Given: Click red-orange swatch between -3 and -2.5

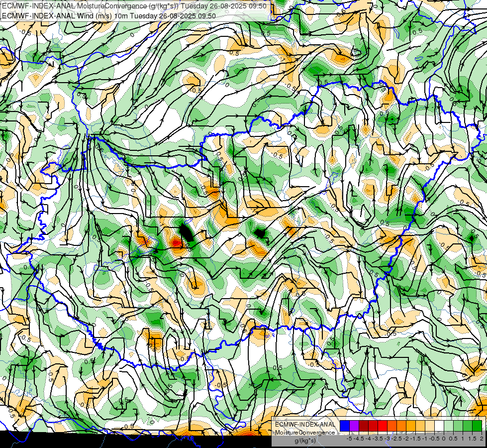Looking at the screenshot, I should 392,426.
